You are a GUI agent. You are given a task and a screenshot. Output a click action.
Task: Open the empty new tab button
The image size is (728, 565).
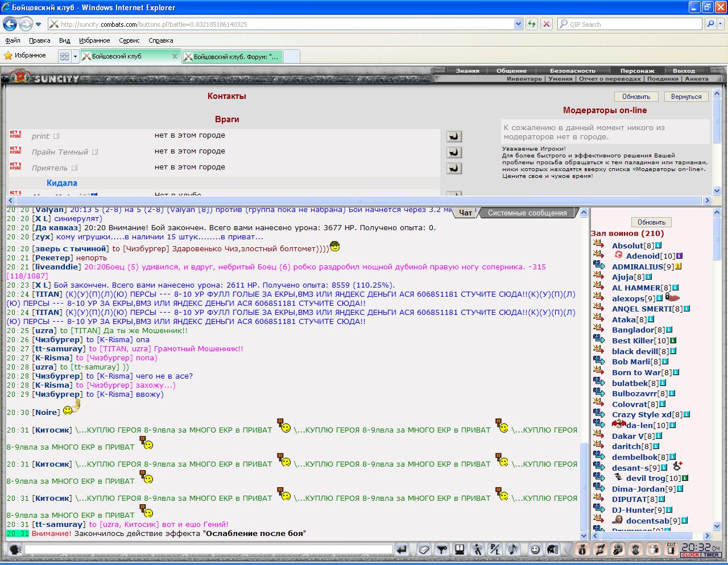(x=291, y=56)
